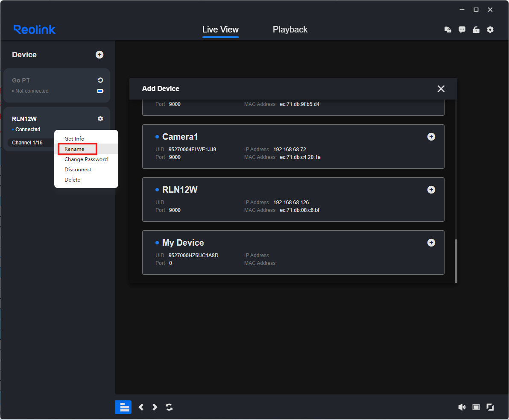This screenshot has height=420, width=509.
Task: Add the Camera1 device with its plus icon
Action: pos(431,137)
